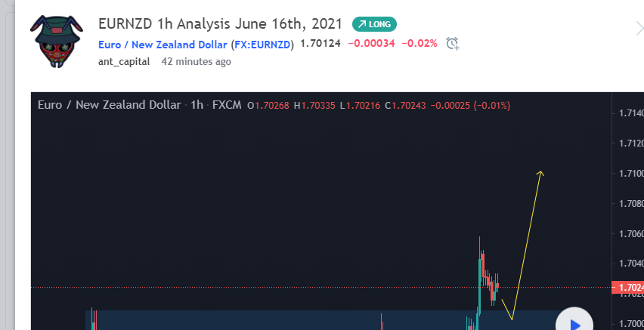The width and height of the screenshot is (644, 330).
Task: Click the add alert clock icon
Action: 453,44
